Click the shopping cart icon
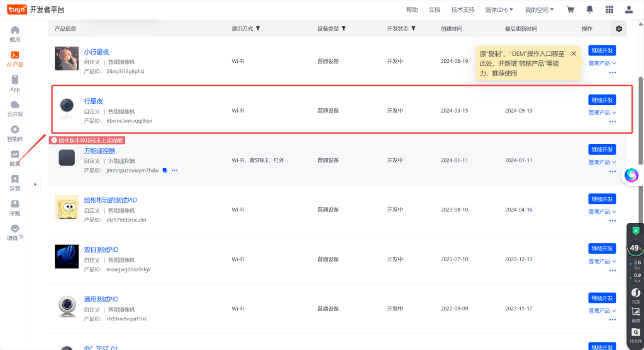644x350 pixels. [570, 9]
